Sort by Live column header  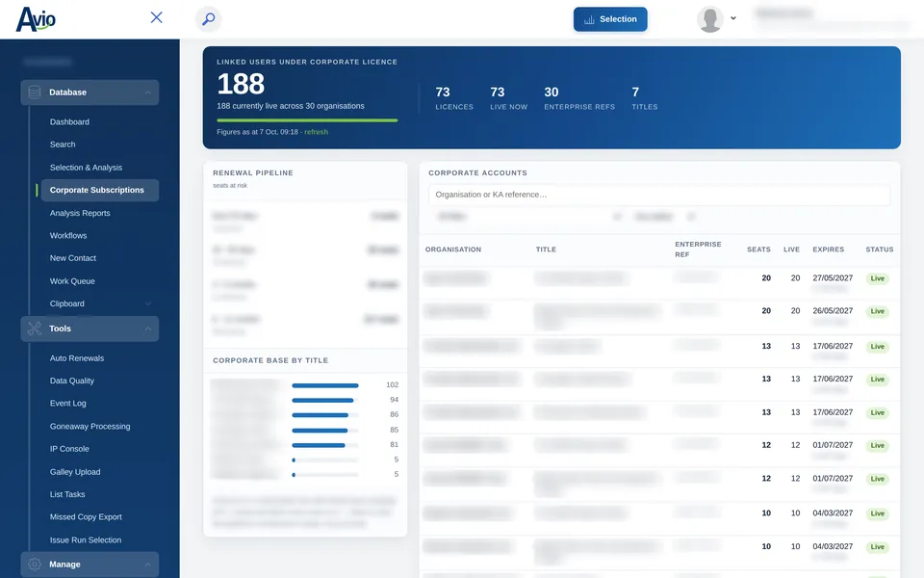pos(791,250)
